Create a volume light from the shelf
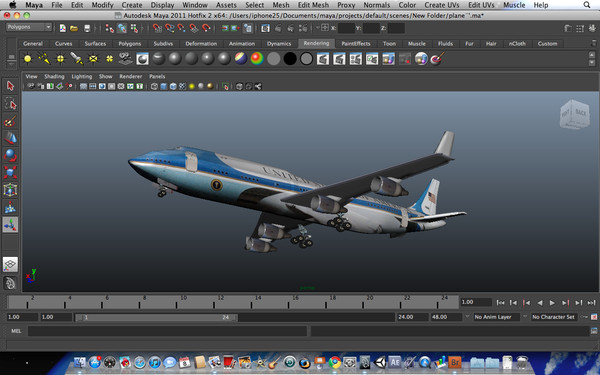 point(109,59)
